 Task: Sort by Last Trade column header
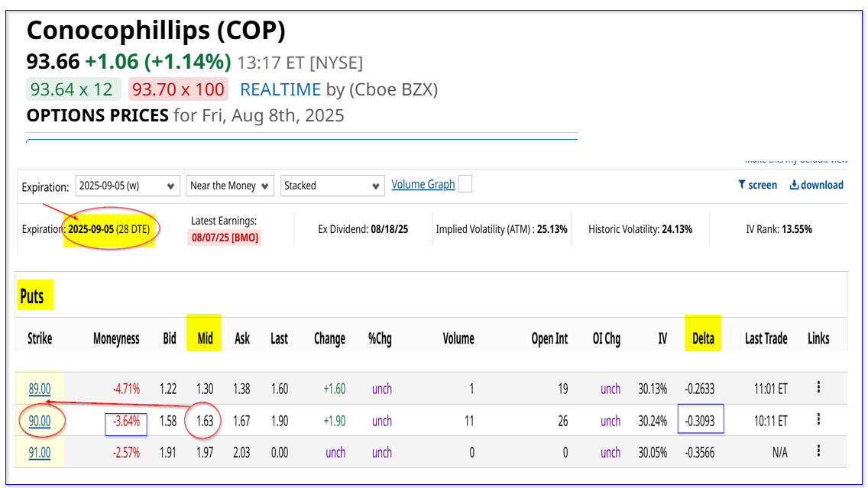pyautogui.click(x=766, y=338)
